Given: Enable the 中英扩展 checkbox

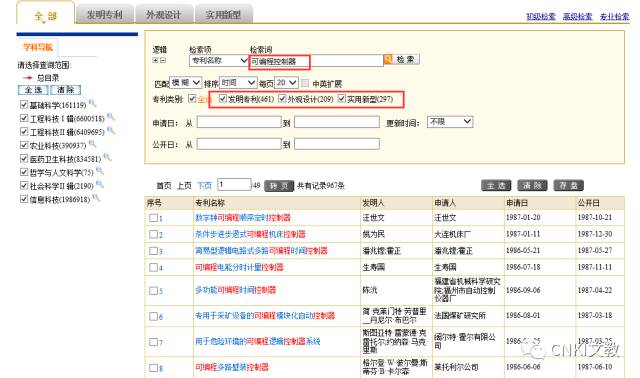Looking at the screenshot, I should tap(305, 83).
